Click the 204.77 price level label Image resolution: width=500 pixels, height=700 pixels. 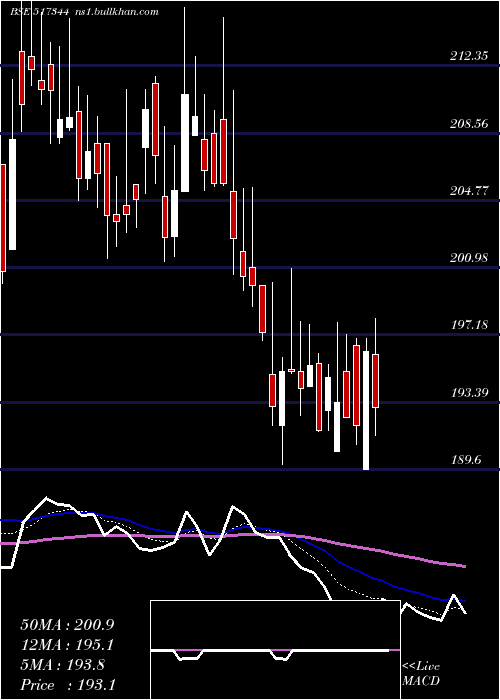[x=469, y=191]
